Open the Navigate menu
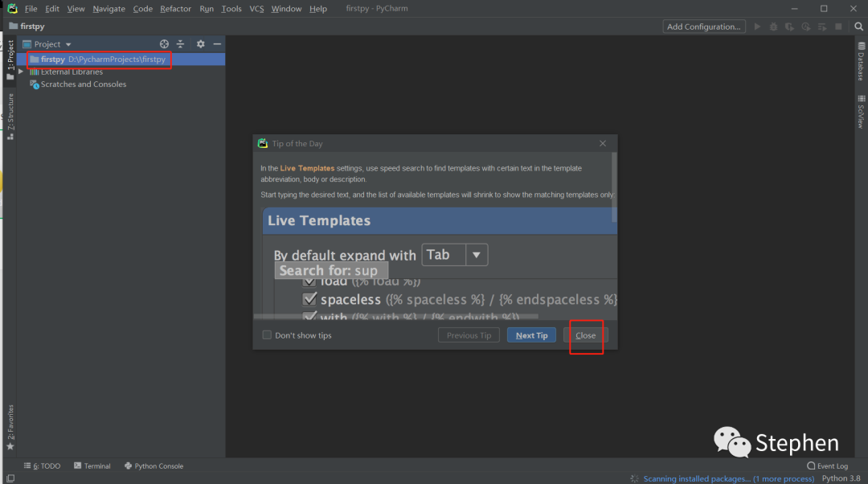 pyautogui.click(x=108, y=8)
